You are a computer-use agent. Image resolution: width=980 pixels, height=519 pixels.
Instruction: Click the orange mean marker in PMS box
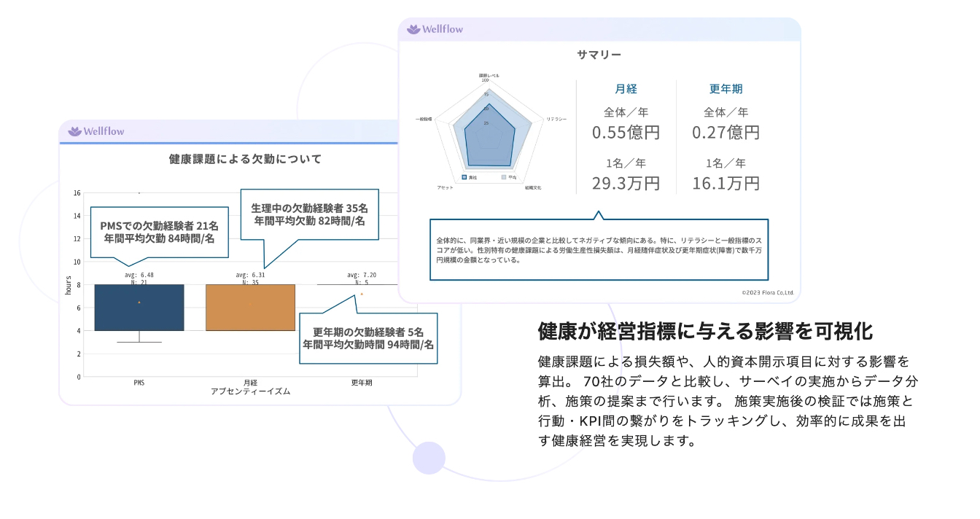point(139,302)
